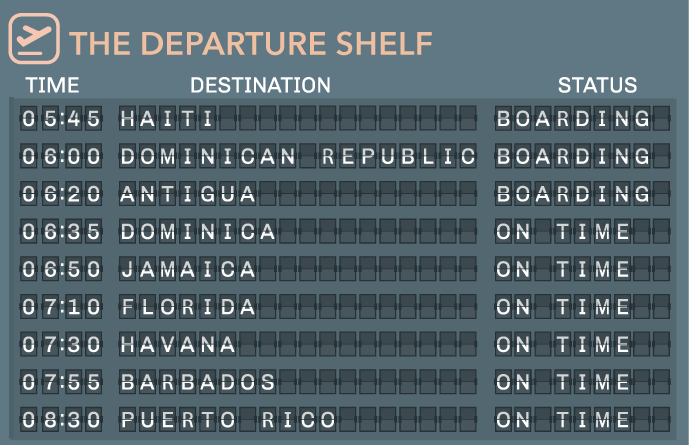Select the DESTINATION column header
689x445 pixels.
[261, 85]
